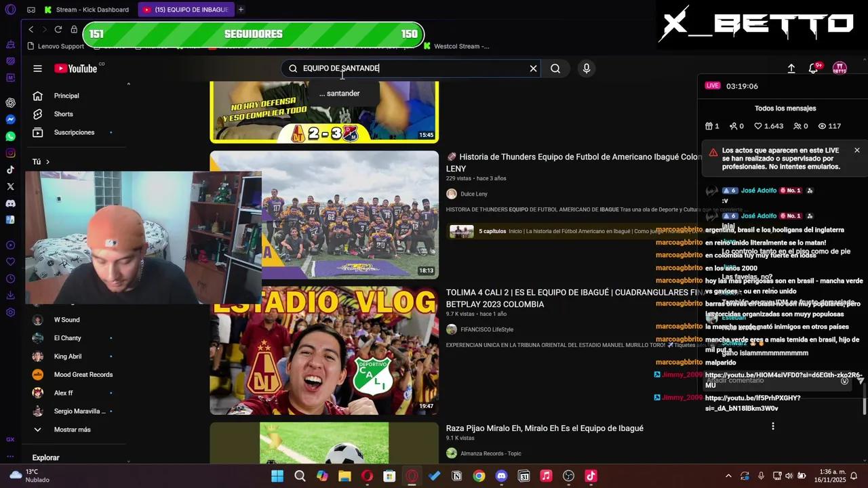This screenshot has height=488, width=868.
Task: Click the YouTube home logo
Action: coord(77,68)
